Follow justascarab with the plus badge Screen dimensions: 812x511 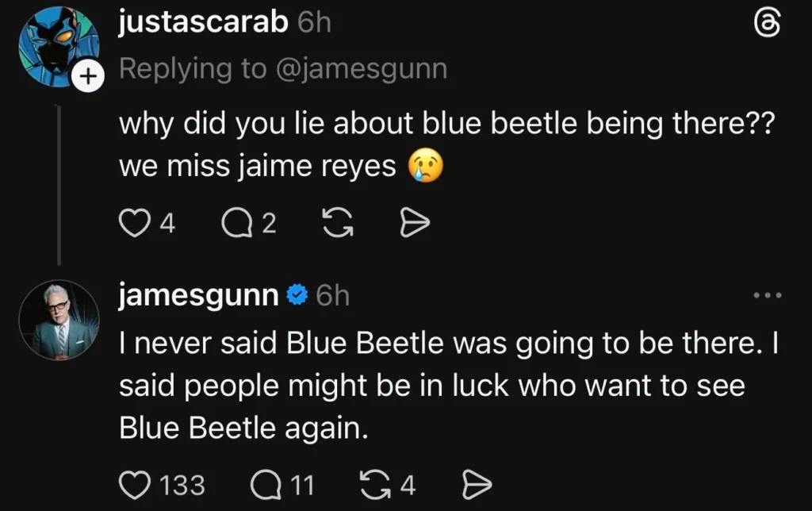pyautogui.click(x=89, y=76)
